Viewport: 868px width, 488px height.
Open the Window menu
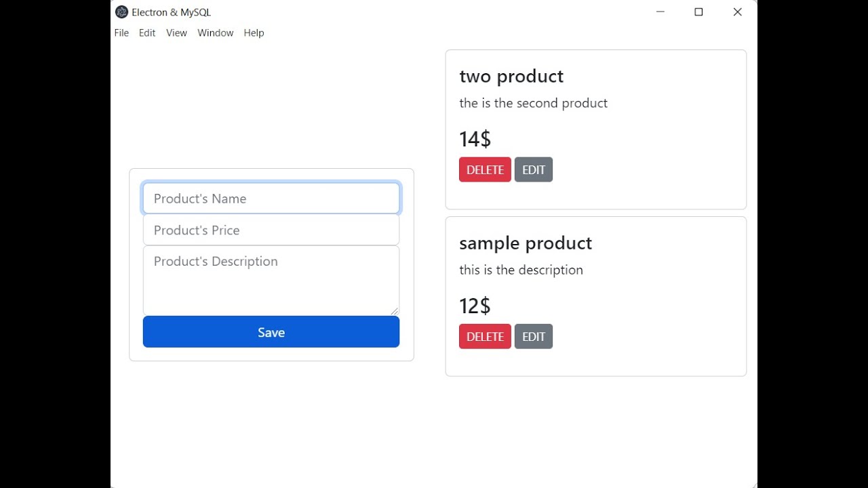tap(215, 33)
